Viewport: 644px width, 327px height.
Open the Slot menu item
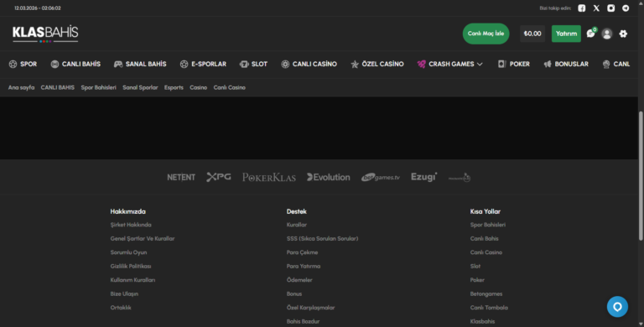253,64
